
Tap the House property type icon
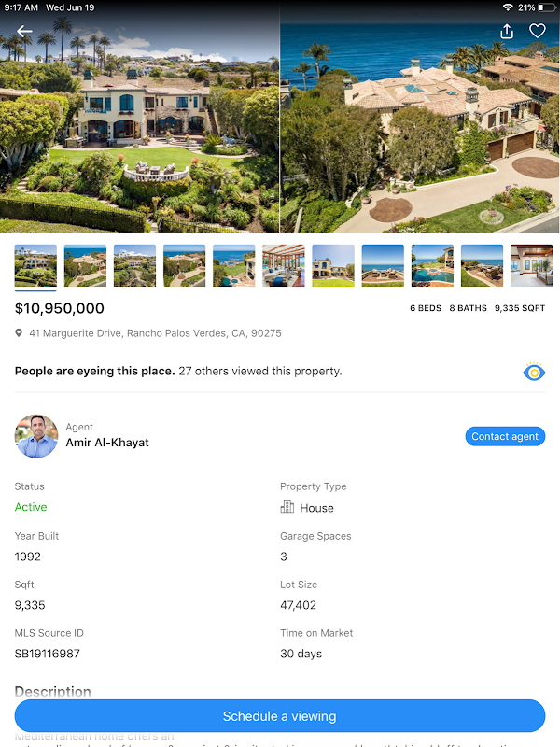click(x=287, y=507)
